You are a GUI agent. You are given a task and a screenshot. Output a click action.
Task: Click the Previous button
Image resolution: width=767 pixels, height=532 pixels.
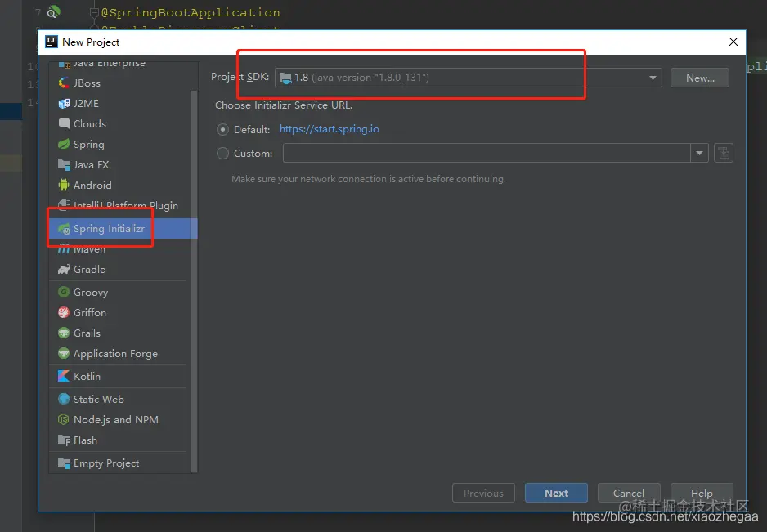click(x=483, y=493)
